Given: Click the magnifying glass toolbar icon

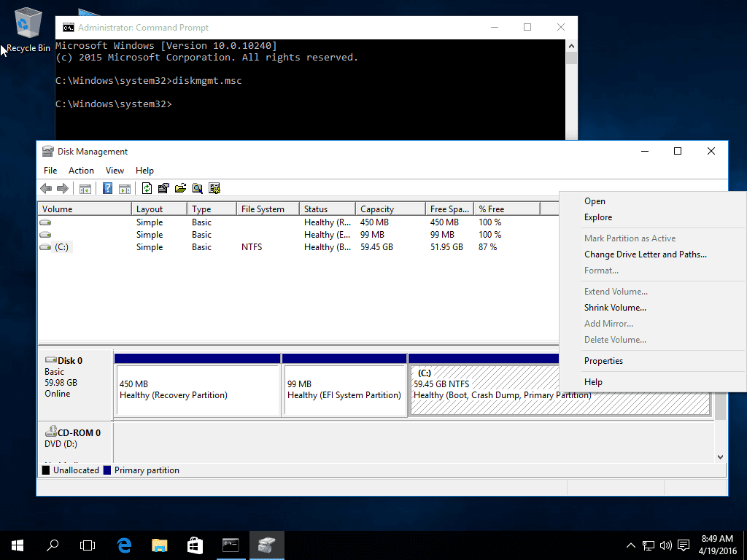Looking at the screenshot, I should tap(197, 189).
